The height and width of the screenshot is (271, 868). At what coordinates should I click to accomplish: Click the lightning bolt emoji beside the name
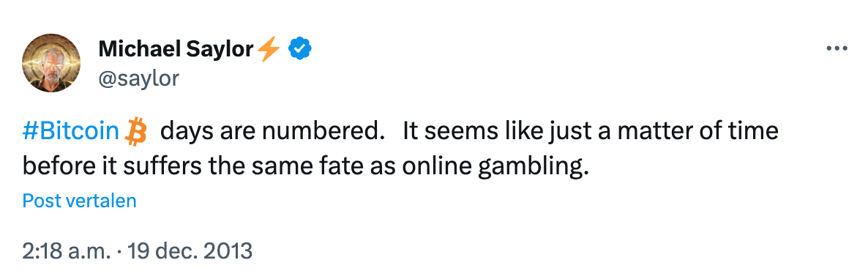[269, 49]
